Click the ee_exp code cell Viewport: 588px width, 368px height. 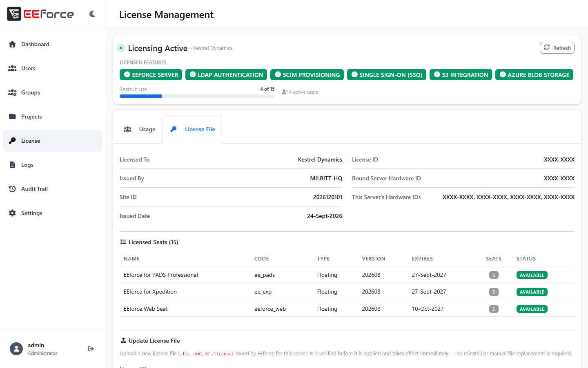coord(263,292)
